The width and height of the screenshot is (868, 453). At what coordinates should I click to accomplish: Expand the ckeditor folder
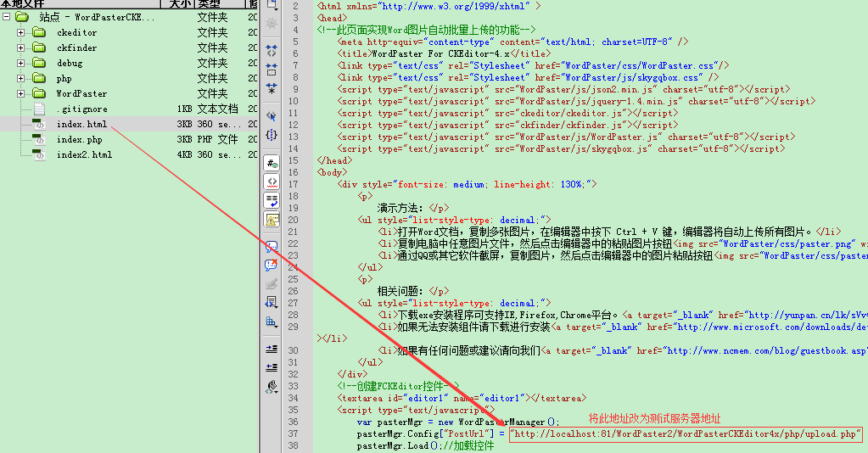(21, 33)
